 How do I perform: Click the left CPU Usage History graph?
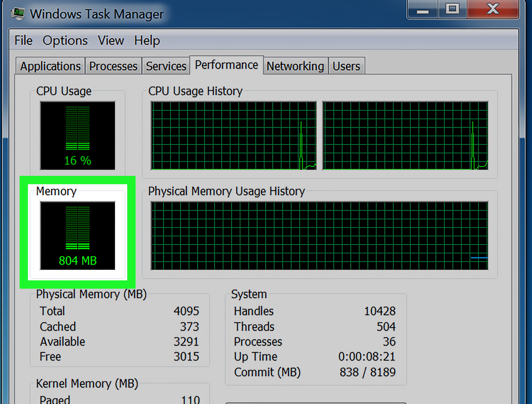pos(233,136)
